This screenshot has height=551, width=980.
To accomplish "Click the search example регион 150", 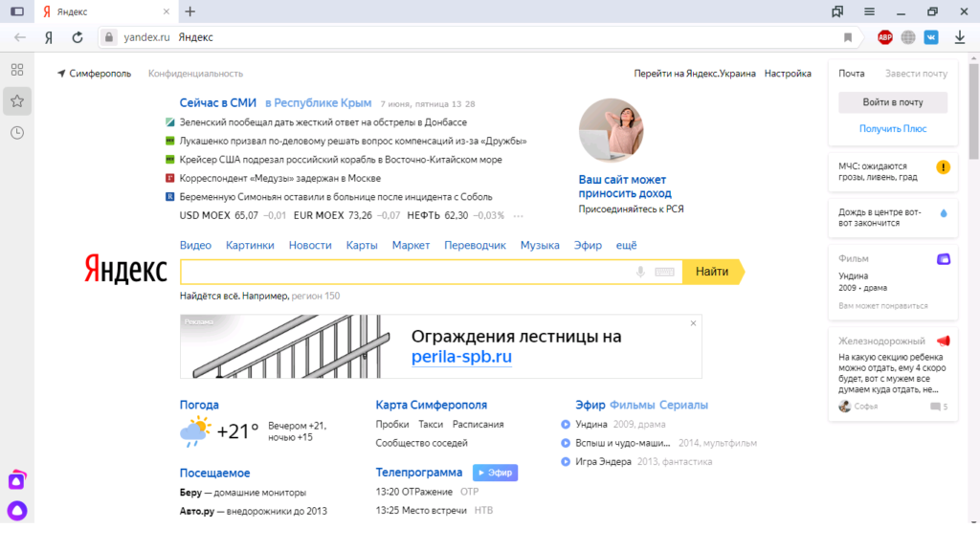I will tap(316, 297).
